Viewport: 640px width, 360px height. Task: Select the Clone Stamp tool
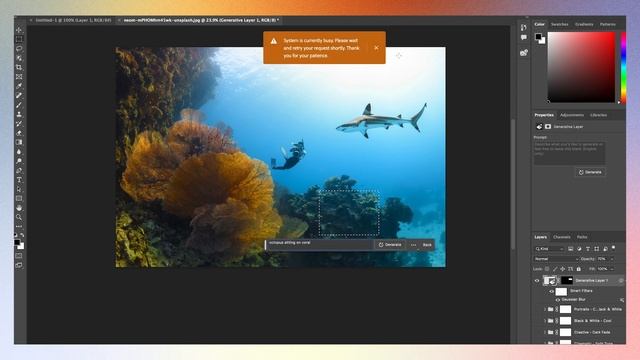(19, 114)
